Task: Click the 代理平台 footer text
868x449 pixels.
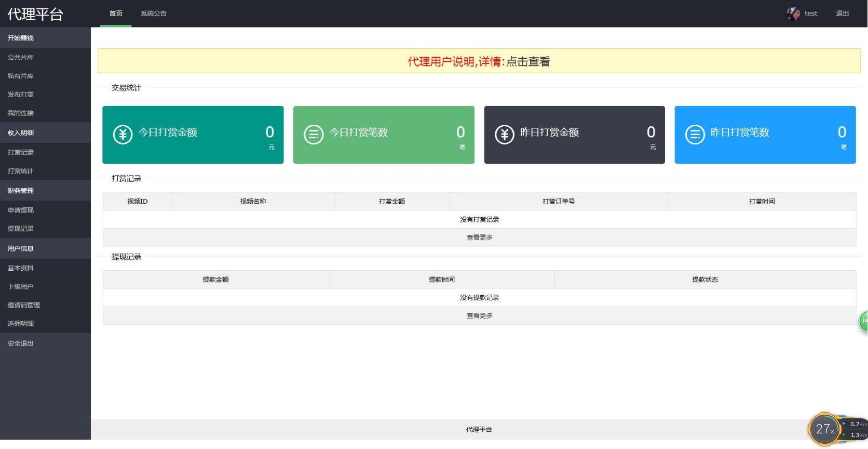Action: pos(479,430)
